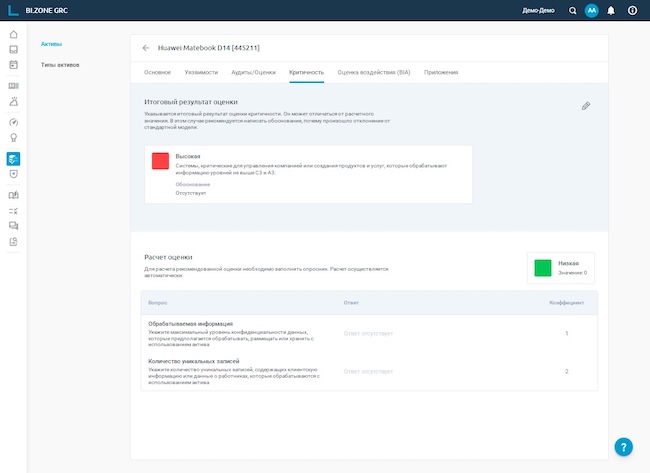Click the Отсутствует justification value
Screen dimensions: 650x473
pyautogui.click(x=191, y=193)
